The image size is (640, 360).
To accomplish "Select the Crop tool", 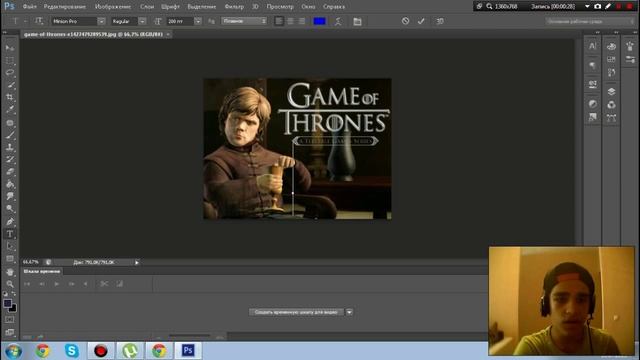I will pos(10,97).
